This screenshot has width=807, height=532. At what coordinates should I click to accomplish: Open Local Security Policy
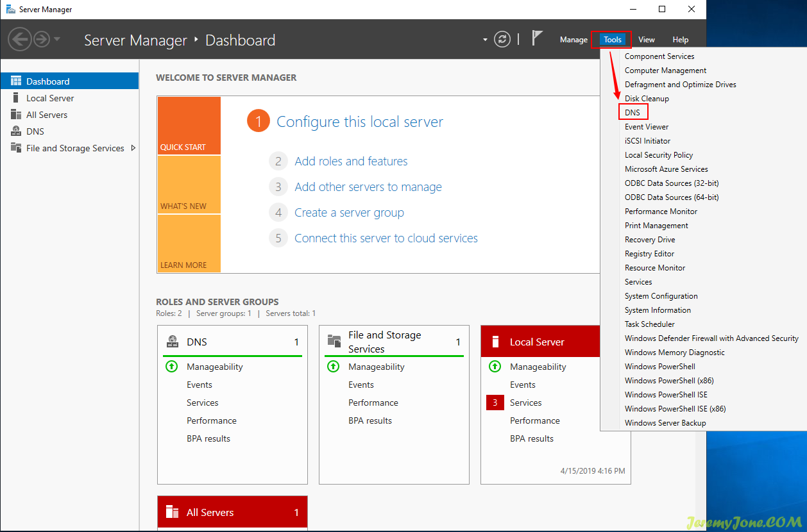coord(659,155)
